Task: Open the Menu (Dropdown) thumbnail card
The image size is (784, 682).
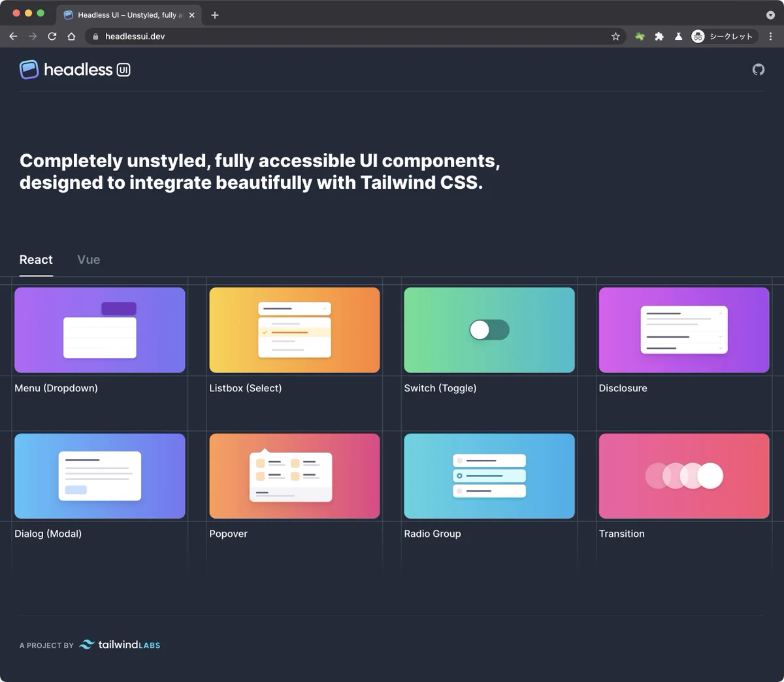Action: 100,330
